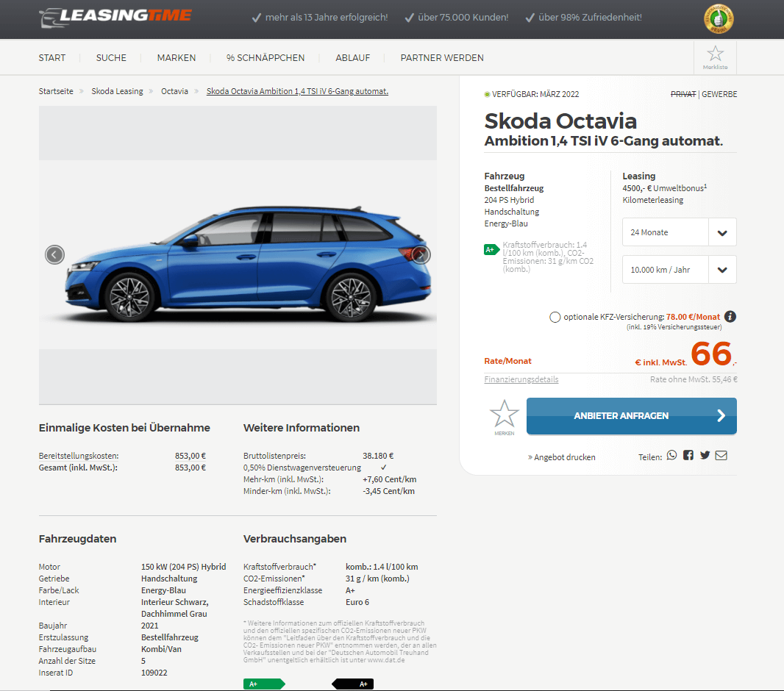784x691 pixels.
Task: Enable optional KFZ-Versicherung radio button
Action: coord(555,317)
